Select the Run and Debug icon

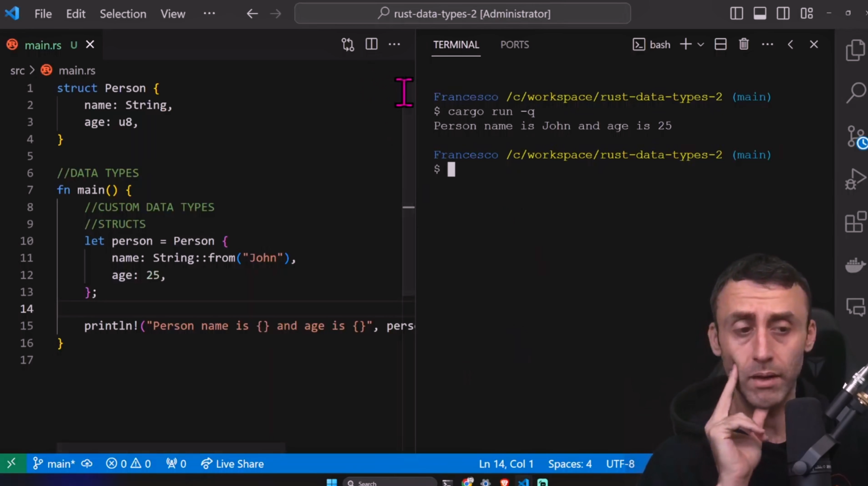point(855,179)
